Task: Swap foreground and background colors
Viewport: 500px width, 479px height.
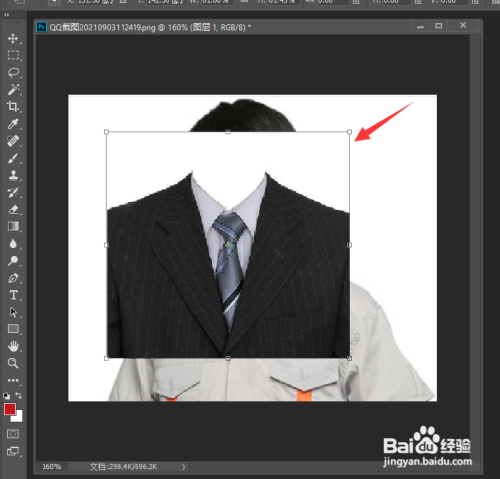Action: pos(18,395)
